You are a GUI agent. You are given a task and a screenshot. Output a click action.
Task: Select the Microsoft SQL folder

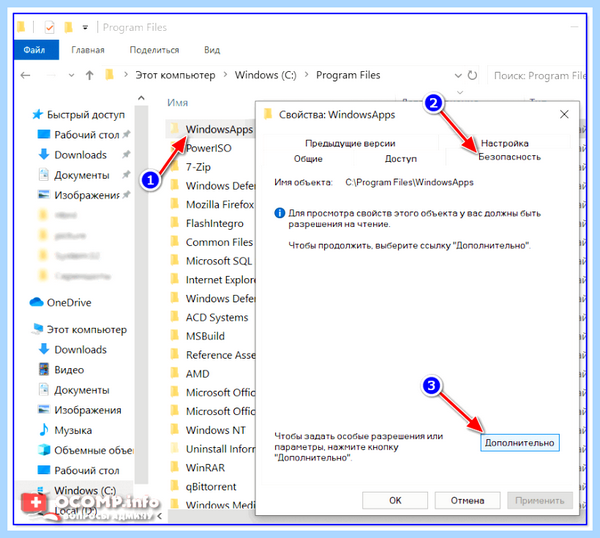211,261
